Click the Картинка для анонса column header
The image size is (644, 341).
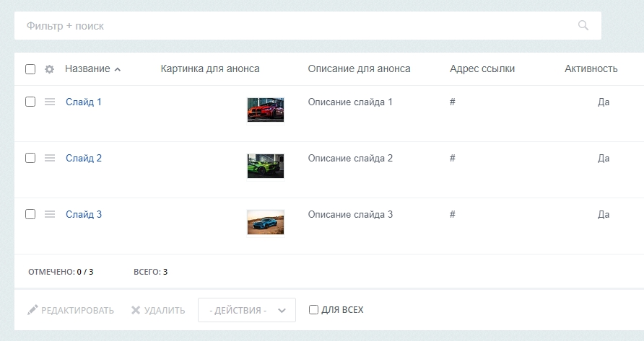click(210, 68)
